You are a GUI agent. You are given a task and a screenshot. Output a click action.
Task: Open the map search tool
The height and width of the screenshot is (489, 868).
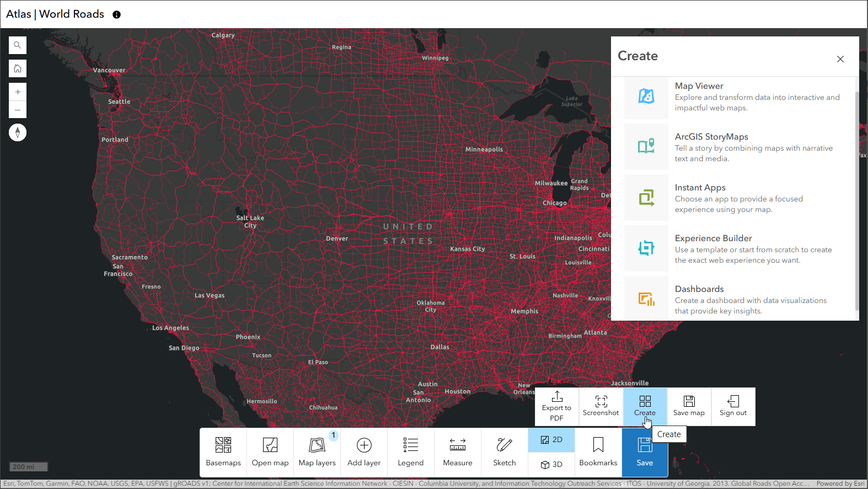18,45
